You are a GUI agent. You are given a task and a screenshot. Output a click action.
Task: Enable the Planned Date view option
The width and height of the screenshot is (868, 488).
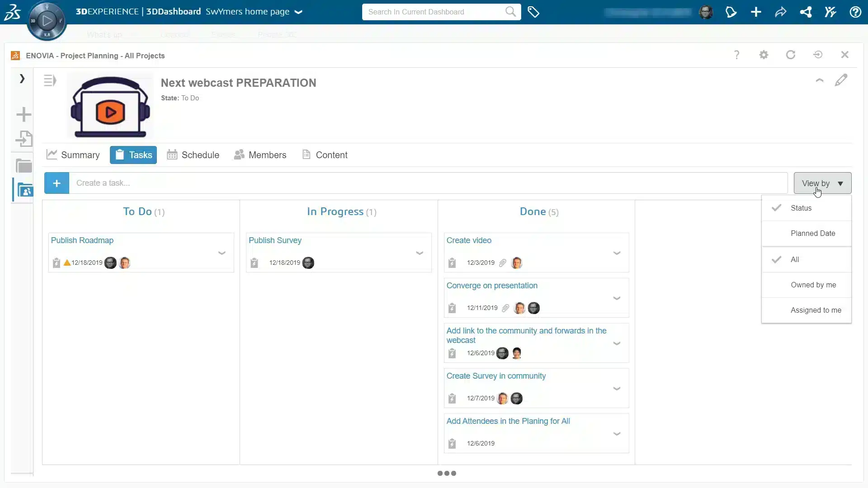[812, 233]
